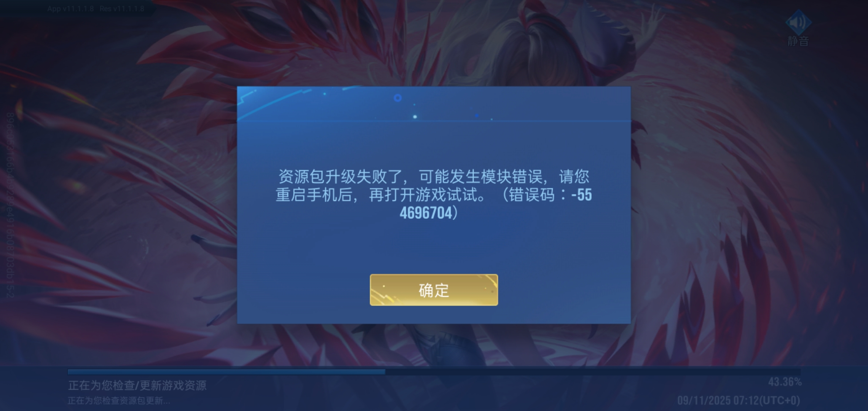
Task: Click the Res v11.1.1.8 resource version label
Action: point(122,9)
